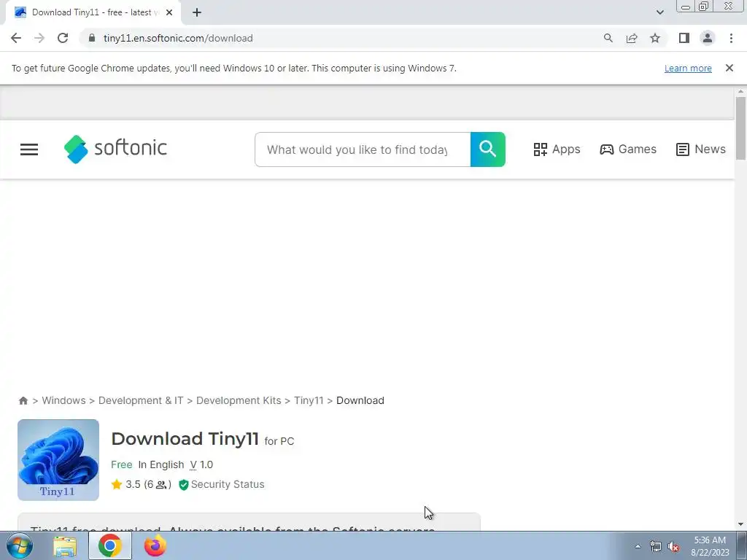Open the Games section
Image resolution: width=747 pixels, height=560 pixels.
click(x=628, y=149)
